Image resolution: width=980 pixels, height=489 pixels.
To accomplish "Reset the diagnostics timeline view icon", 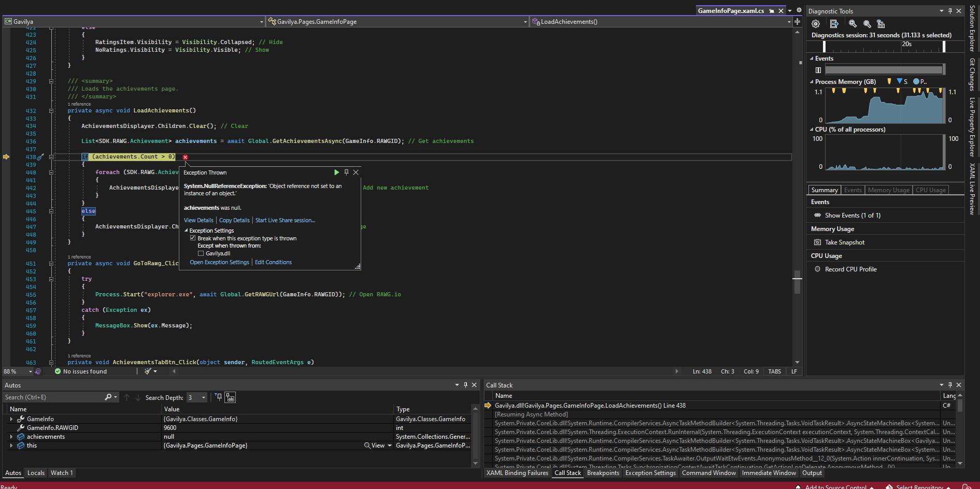I will click(x=880, y=24).
